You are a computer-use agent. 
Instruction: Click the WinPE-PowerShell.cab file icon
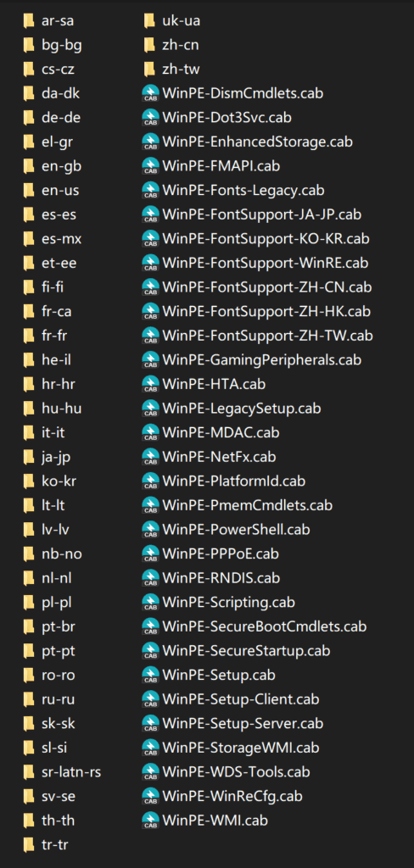click(x=150, y=529)
